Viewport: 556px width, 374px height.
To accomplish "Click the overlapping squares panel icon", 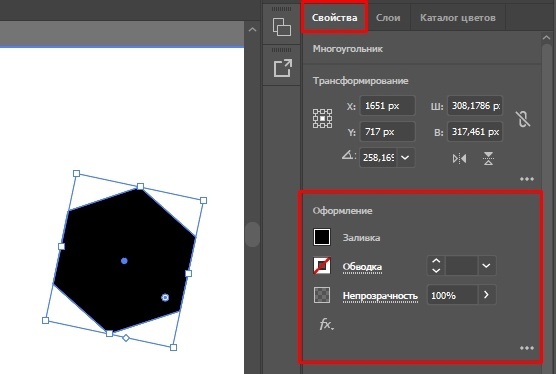I will tap(282, 27).
